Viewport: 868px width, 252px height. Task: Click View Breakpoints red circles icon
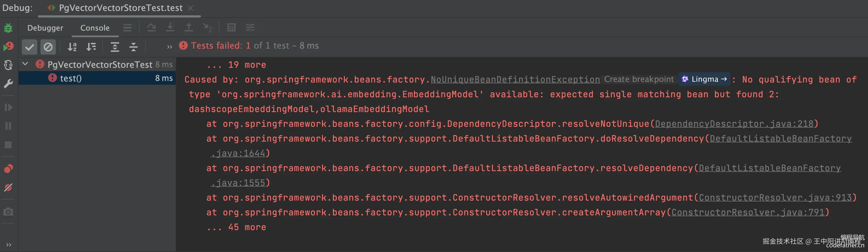pos(8,169)
